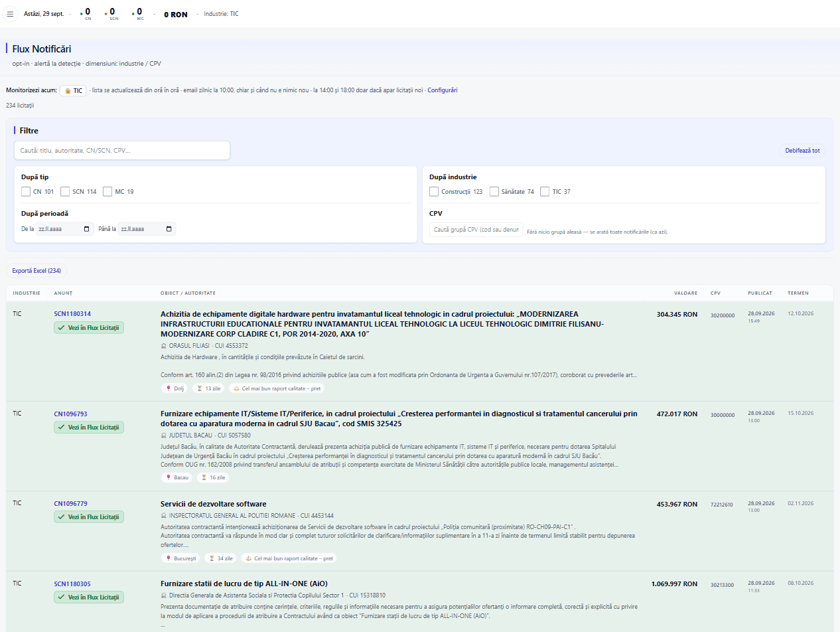Click the lock icon on the TIC chip
Screen dimensions: 840x632
[68, 91]
